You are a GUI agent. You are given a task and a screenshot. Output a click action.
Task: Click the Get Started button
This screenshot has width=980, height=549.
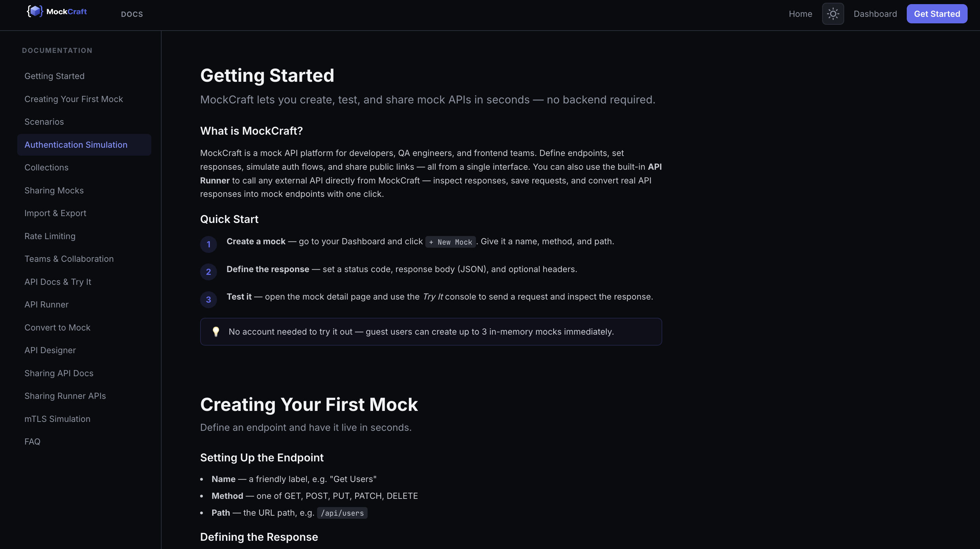click(x=937, y=14)
